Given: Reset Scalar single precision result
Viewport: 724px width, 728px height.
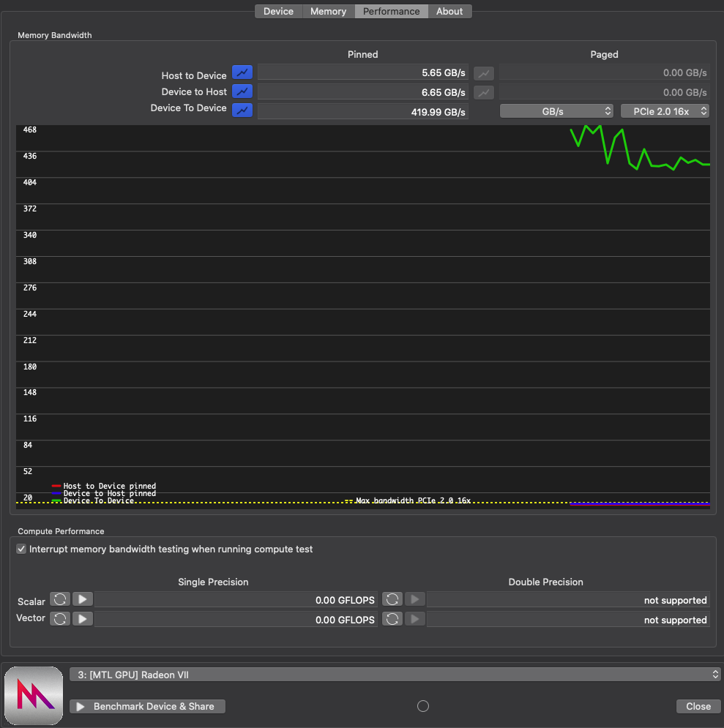Looking at the screenshot, I should 60,599.
